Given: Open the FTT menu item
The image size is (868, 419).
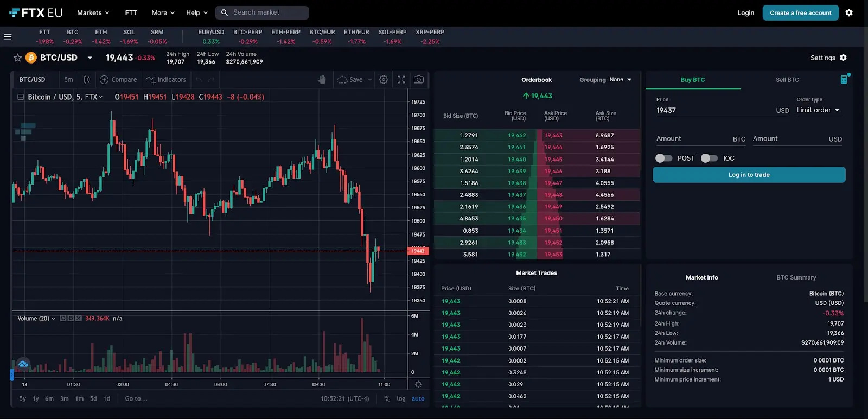Looking at the screenshot, I should (x=131, y=12).
